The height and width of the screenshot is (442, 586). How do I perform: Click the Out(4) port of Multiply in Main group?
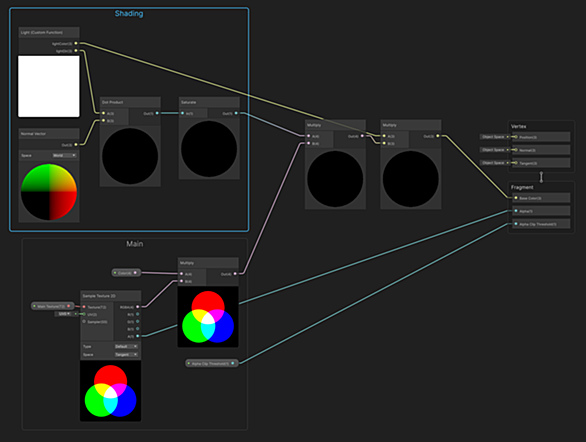tap(235, 274)
